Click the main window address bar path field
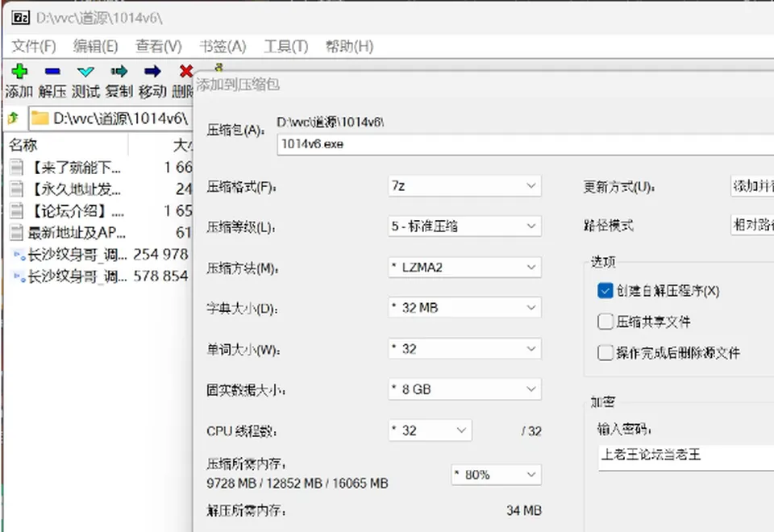The image size is (774, 532). [110, 118]
